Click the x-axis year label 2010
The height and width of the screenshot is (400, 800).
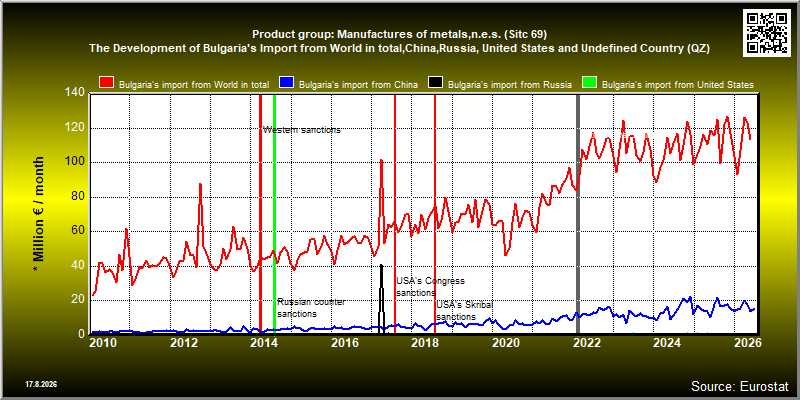(x=102, y=343)
